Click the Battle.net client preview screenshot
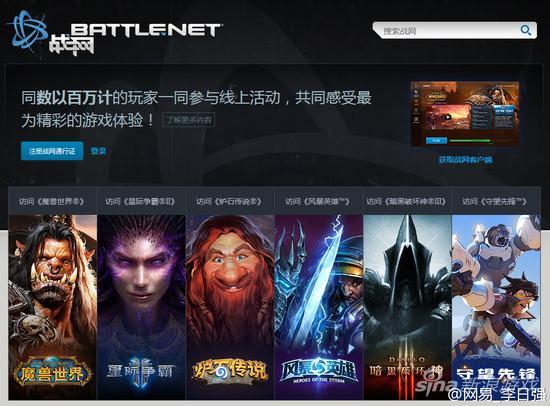The width and height of the screenshot is (550, 406). (x=465, y=113)
